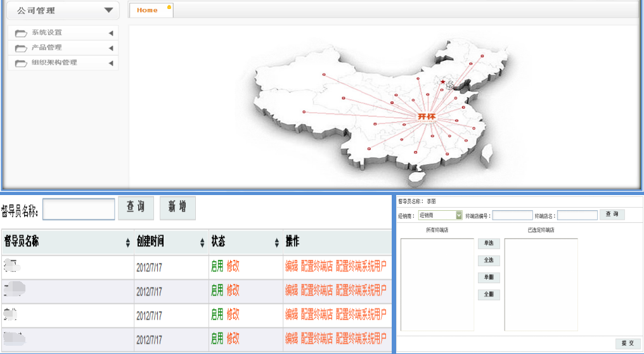644x354 pixels.
Task: Sort by 督导员名称 column arrows
Action: tap(128, 243)
